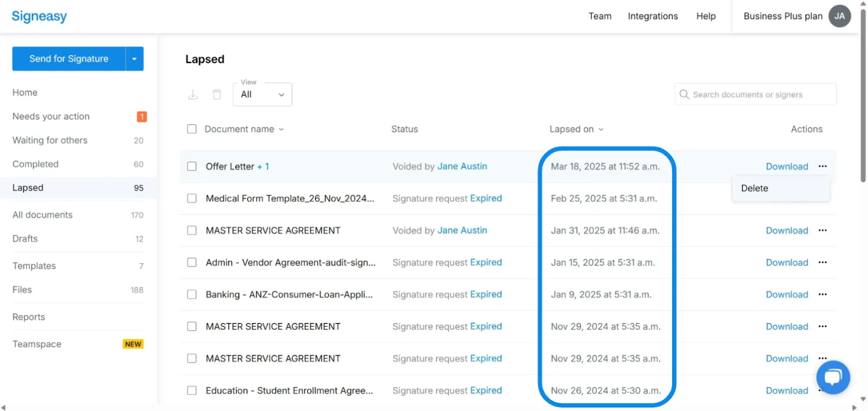
Task: Select Lapsed in sidebar
Action: (79, 188)
